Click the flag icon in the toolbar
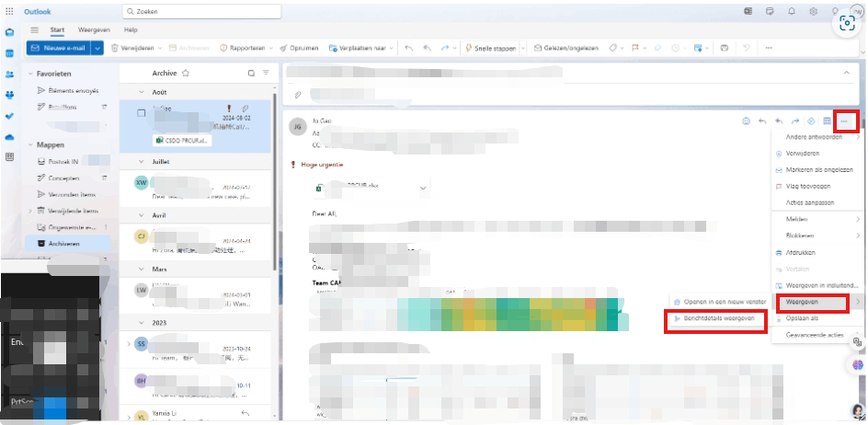868x425 pixels. coord(635,48)
